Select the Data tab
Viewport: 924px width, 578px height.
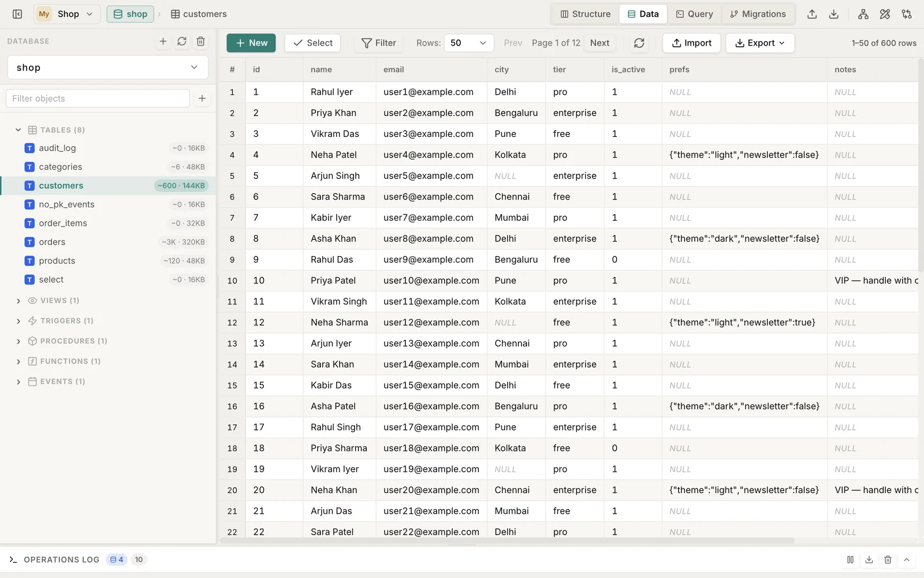[643, 14]
